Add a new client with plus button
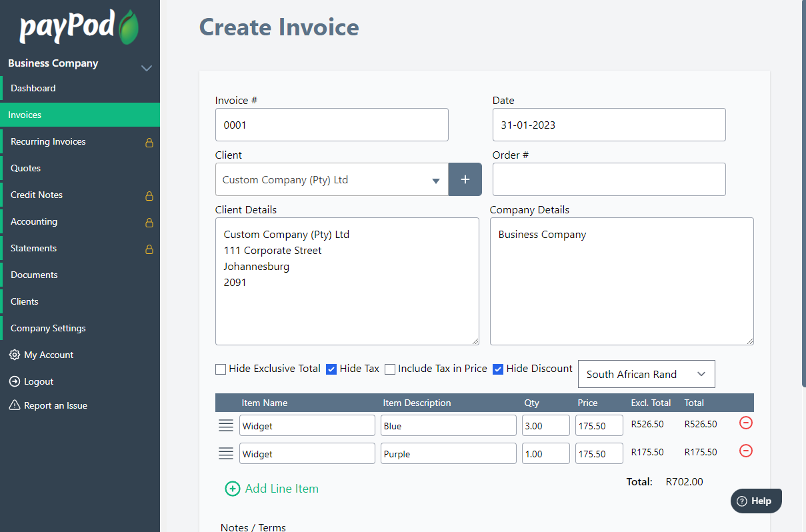The image size is (806, 532). [465, 179]
